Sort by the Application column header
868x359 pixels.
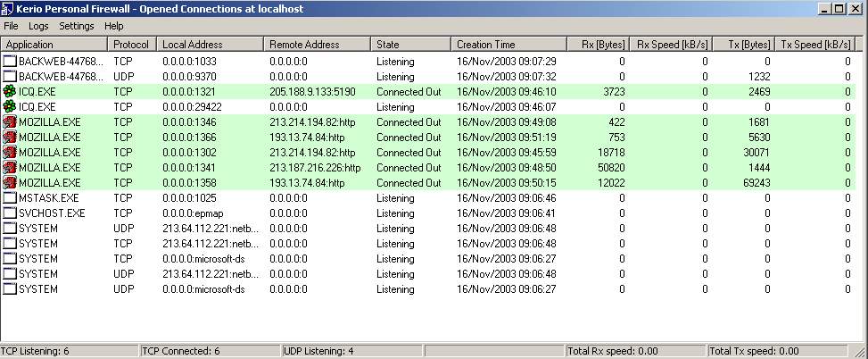pos(54,45)
